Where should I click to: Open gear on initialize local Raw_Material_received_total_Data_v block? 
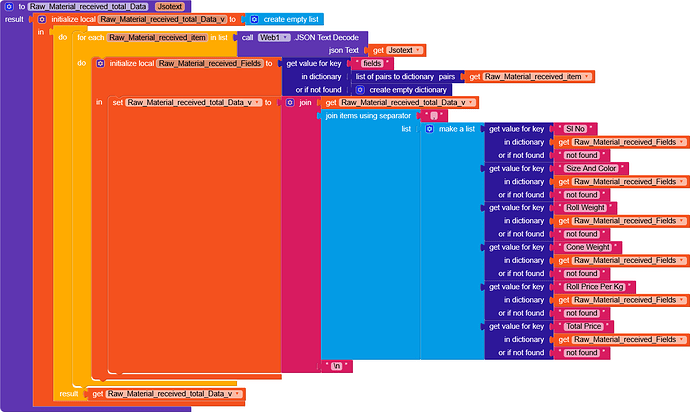pyautogui.click(x=42, y=19)
